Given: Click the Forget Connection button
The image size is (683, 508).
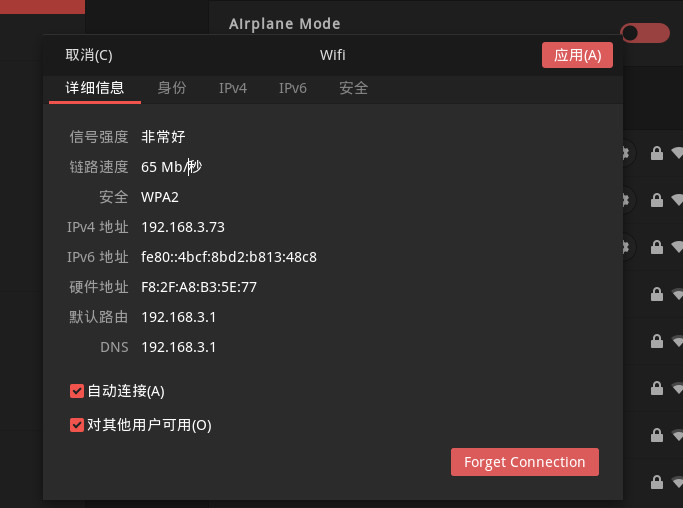Looking at the screenshot, I should pos(524,462).
